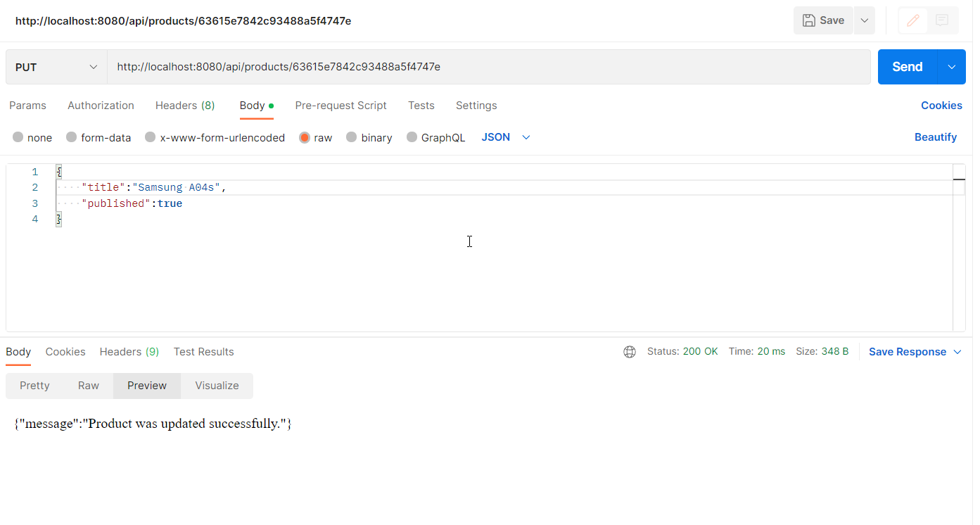Open the response Cookies tab
This screenshot has width=980, height=525.
(x=65, y=352)
